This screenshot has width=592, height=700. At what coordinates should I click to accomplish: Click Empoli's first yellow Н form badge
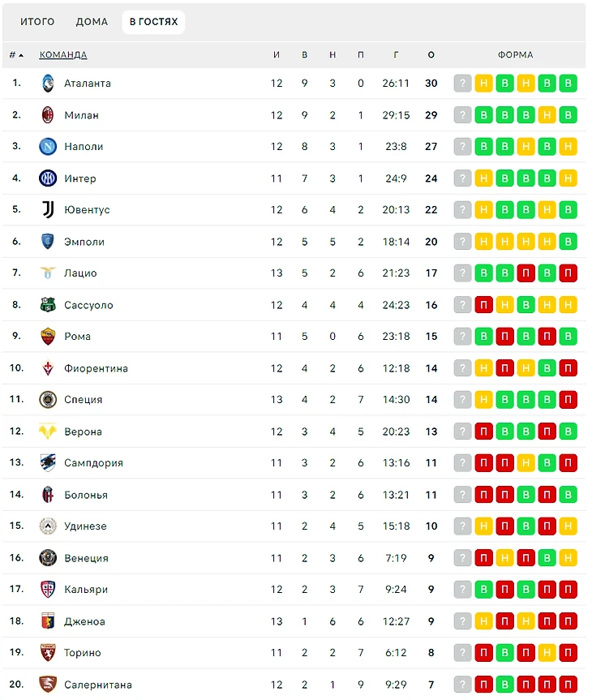tap(483, 242)
